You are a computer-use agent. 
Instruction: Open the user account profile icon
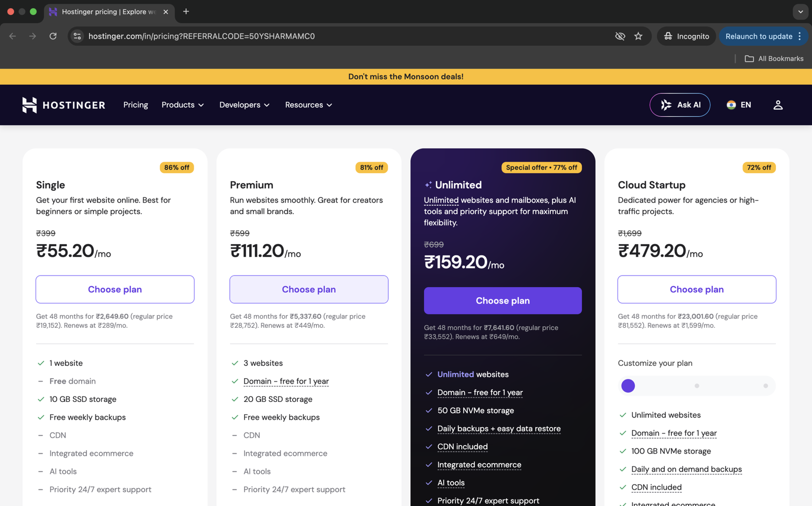pos(777,105)
